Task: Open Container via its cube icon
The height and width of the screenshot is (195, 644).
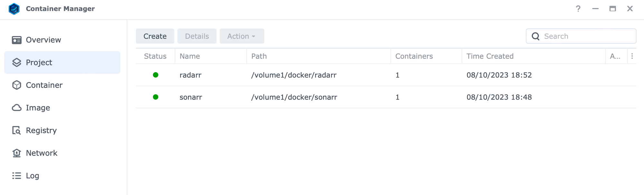Action: tap(16, 85)
